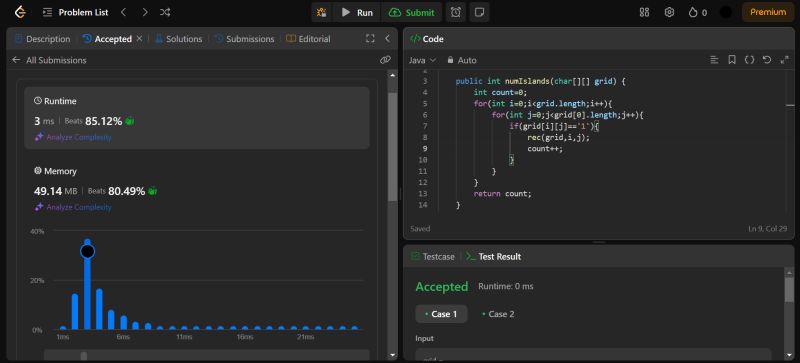The width and height of the screenshot is (800, 363).
Task: Click Analyze Complexity under Memory
Action: click(x=73, y=207)
